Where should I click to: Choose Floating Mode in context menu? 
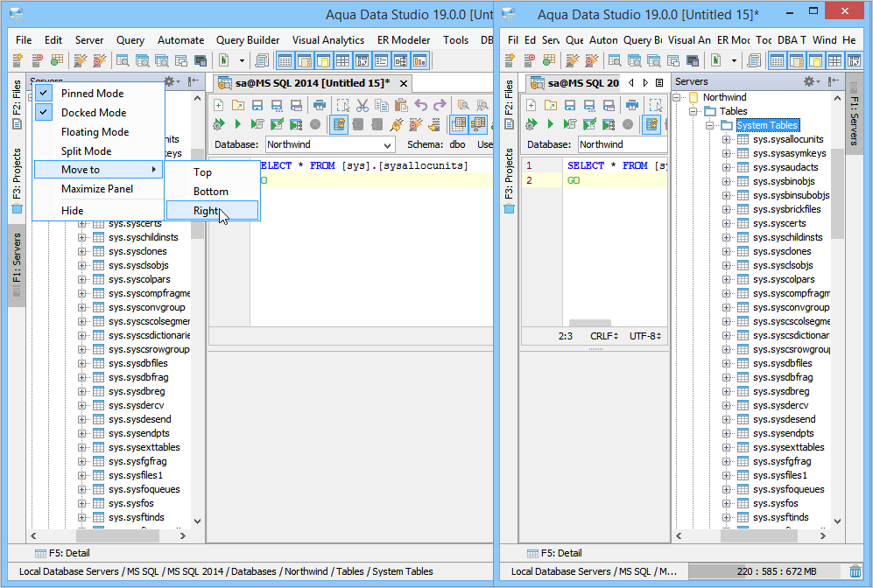[x=98, y=132]
